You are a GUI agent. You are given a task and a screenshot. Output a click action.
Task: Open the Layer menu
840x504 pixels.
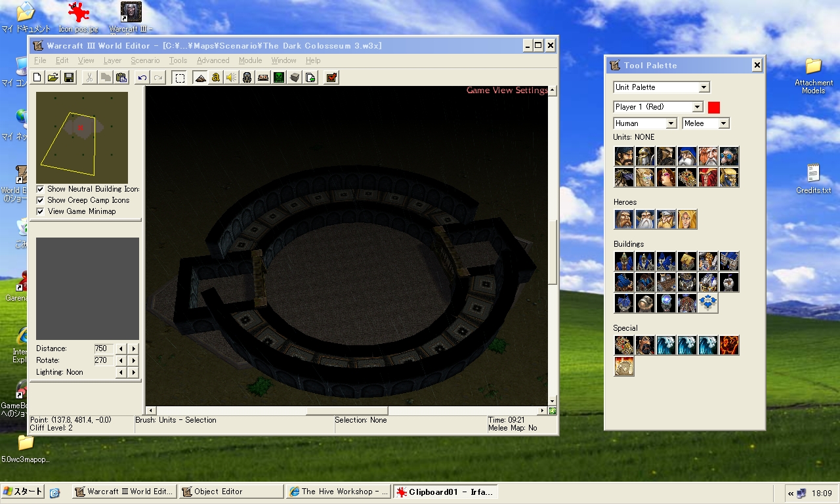(112, 60)
